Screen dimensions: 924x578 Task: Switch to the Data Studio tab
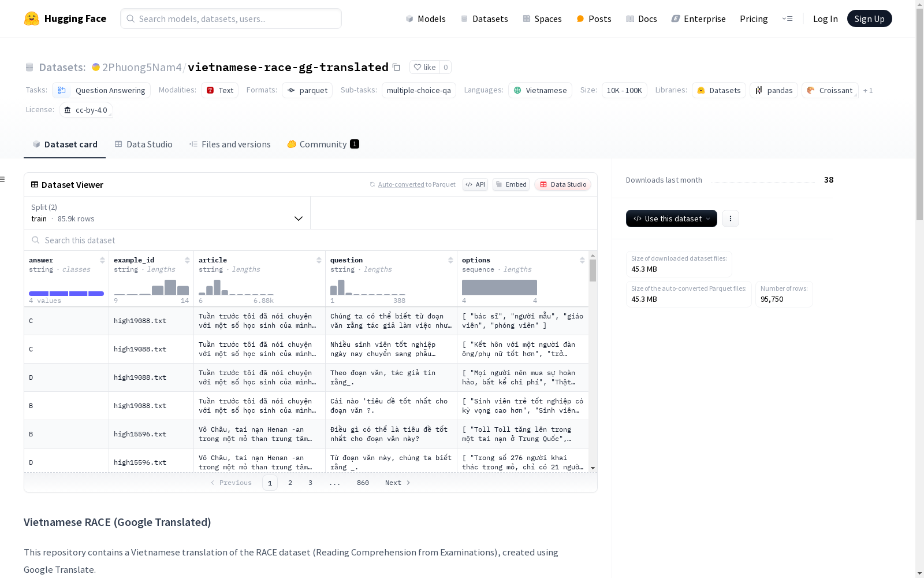(143, 144)
